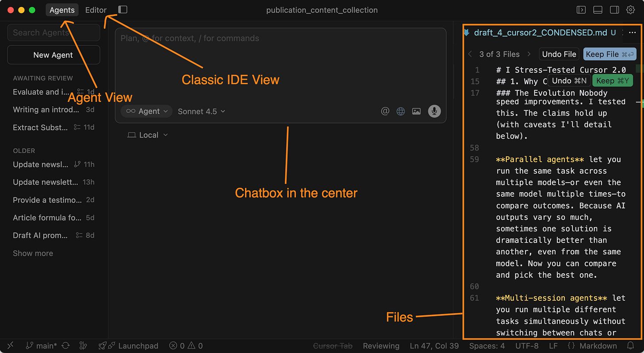644x353 pixels.
Task: Open the 'Update newslett...' 13h agent chat
Action: point(54,182)
